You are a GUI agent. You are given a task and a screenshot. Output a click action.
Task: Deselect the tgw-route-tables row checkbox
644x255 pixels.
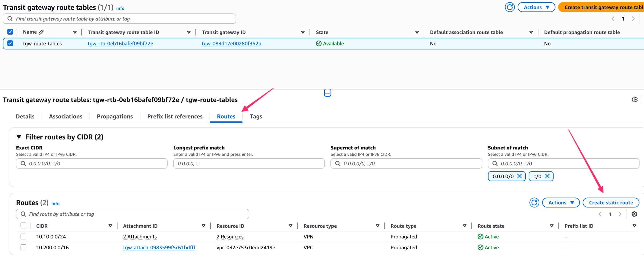point(10,43)
